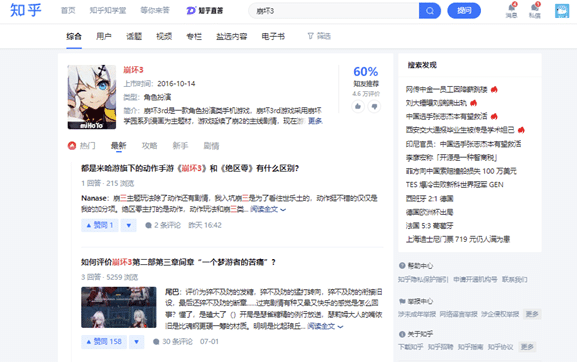Click the hot fire icon beside 热门
This screenshot has width=577, height=362.
(72, 146)
